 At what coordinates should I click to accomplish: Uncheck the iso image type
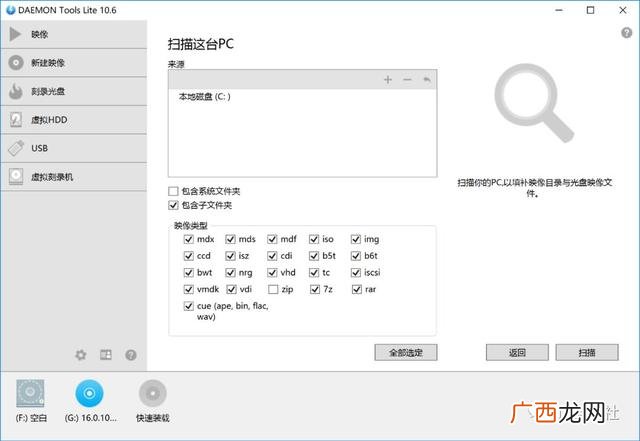pos(314,239)
